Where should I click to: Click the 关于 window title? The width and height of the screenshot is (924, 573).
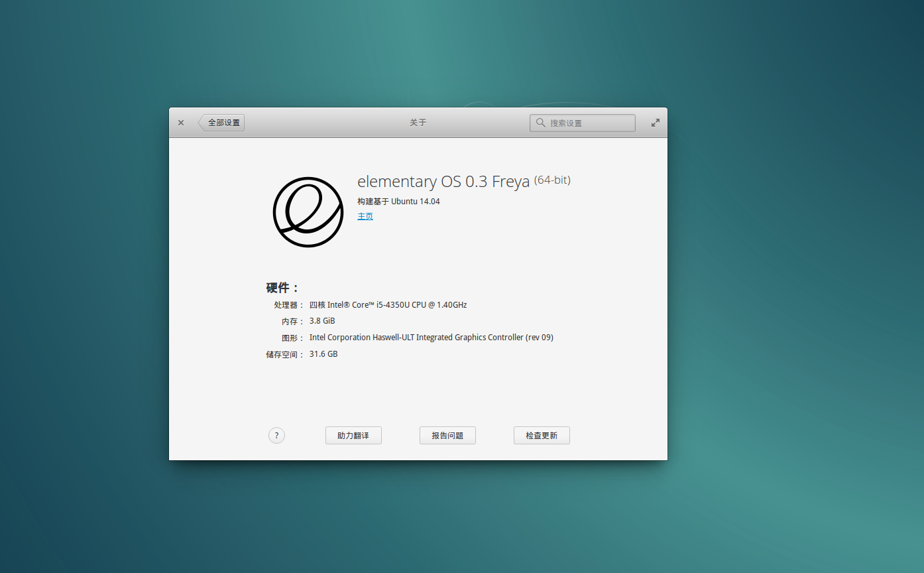coord(418,123)
